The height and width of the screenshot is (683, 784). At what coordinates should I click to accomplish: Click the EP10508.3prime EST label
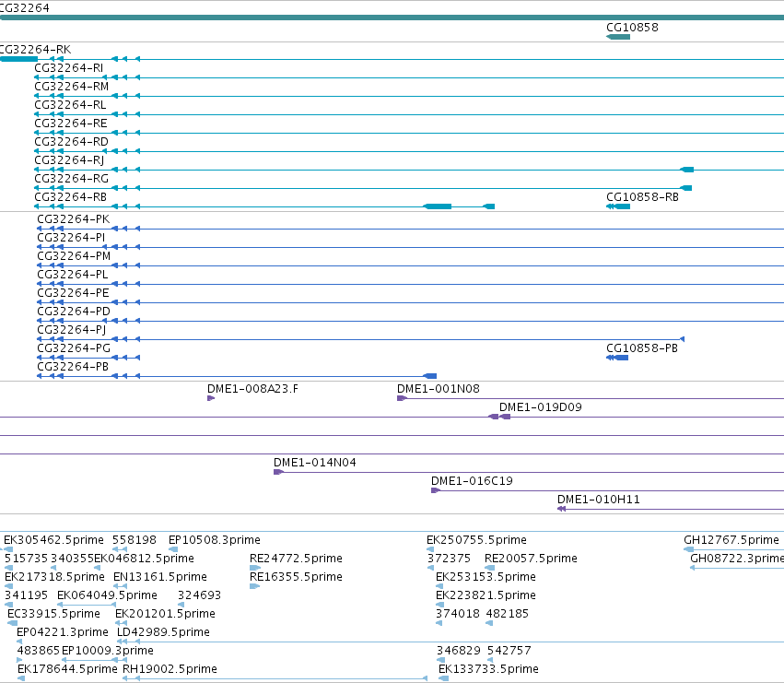tap(214, 540)
